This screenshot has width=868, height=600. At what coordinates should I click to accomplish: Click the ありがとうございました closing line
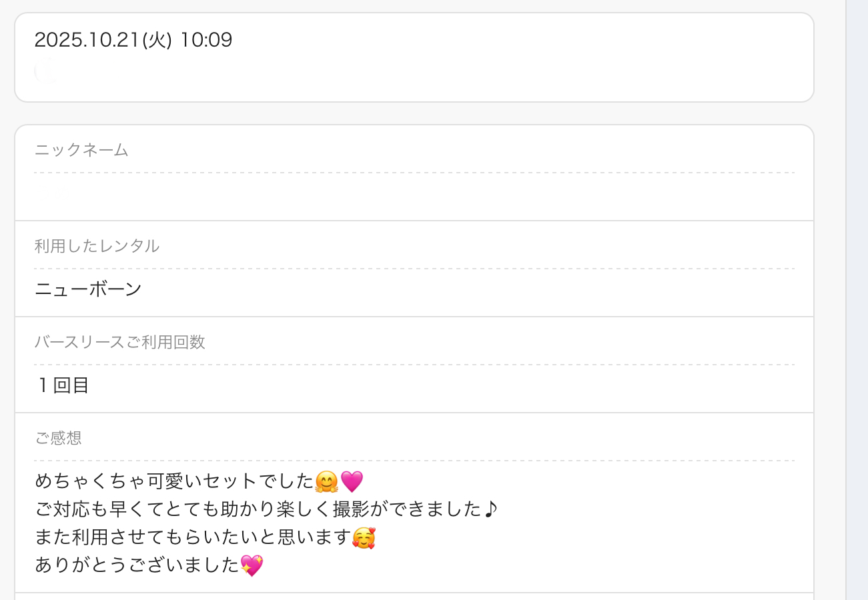[x=137, y=566]
